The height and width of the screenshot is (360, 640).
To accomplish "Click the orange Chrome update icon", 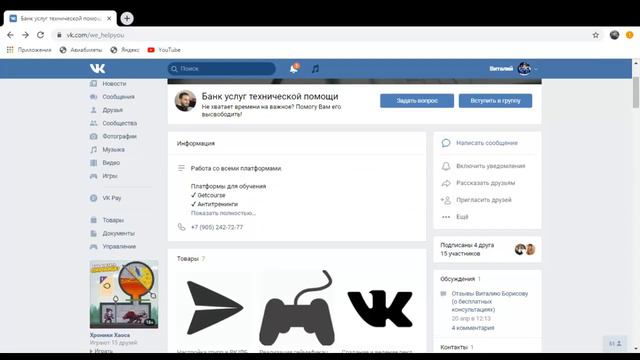I will (629, 35).
